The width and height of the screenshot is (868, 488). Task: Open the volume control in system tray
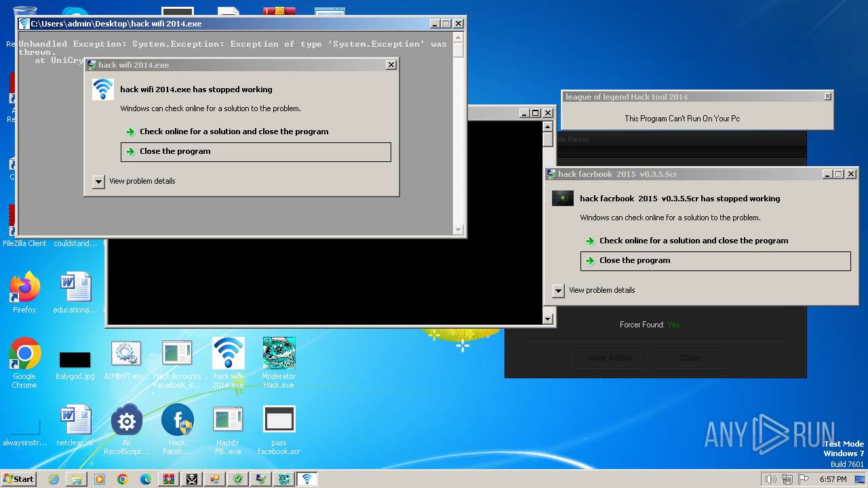coord(770,479)
